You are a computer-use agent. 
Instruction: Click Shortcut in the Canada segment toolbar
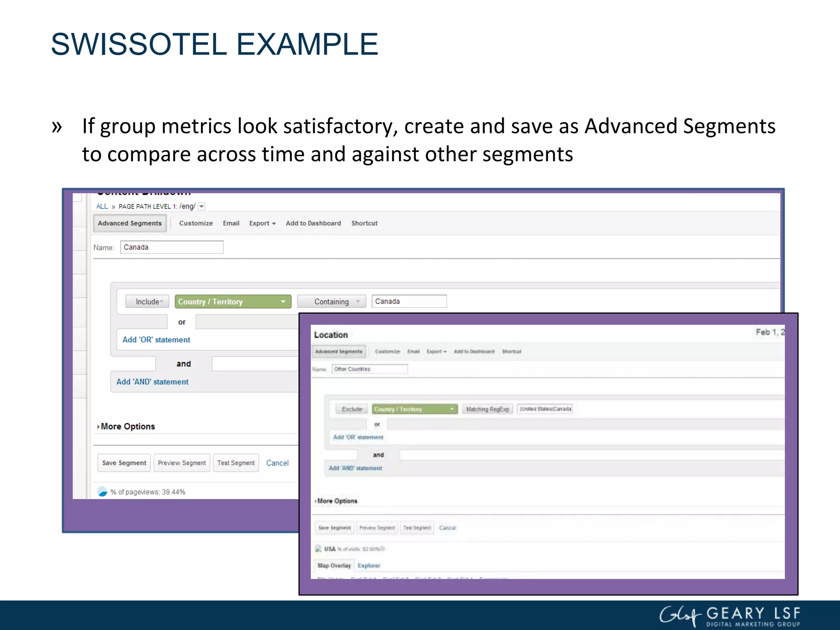pyautogui.click(x=364, y=223)
